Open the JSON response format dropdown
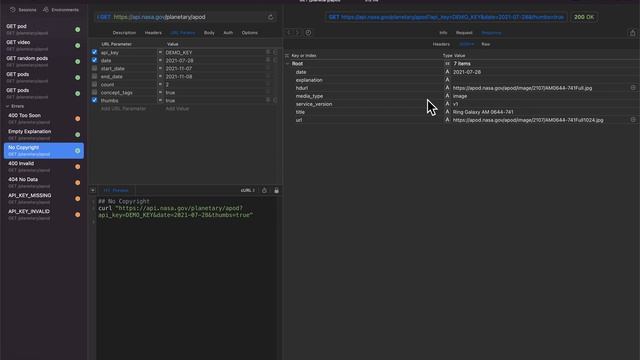Image resolution: width=640 pixels, height=360 pixels. coord(467,44)
